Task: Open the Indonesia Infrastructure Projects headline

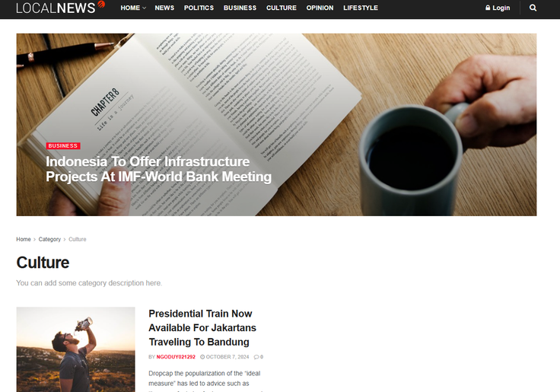Action: point(158,169)
